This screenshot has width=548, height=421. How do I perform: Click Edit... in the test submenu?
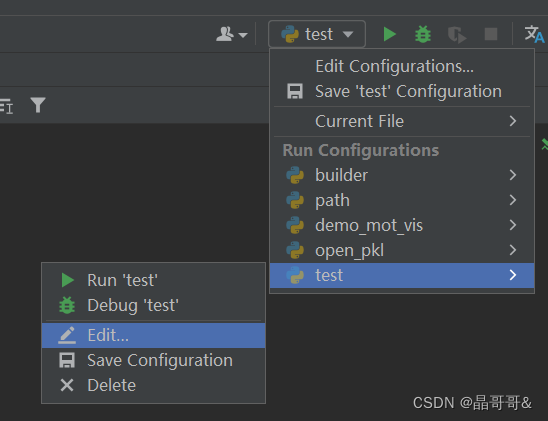[153, 335]
